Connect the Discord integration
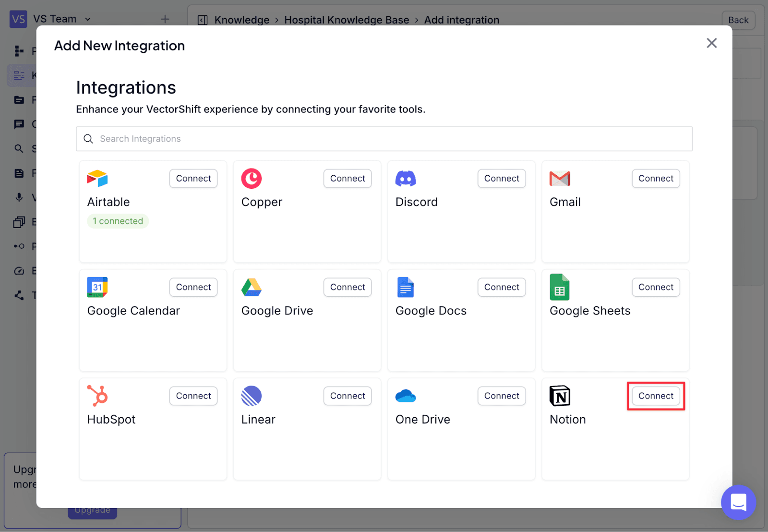Image resolution: width=768 pixels, height=532 pixels. 502,179
